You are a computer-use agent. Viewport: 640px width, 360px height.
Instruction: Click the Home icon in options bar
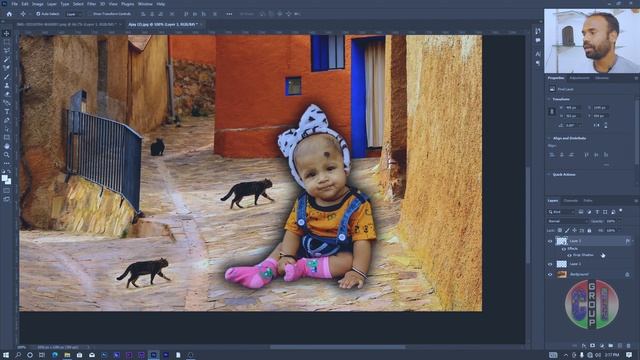point(9,14)
